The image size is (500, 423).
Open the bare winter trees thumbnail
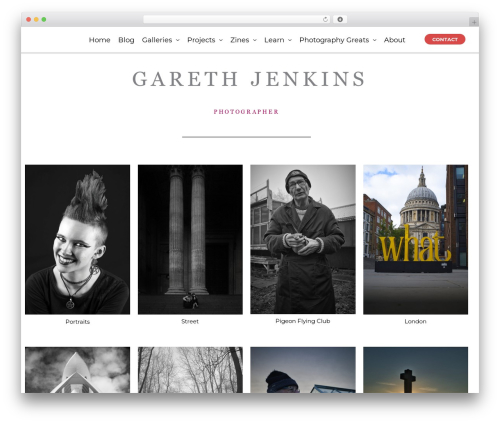tap(190, 370)
